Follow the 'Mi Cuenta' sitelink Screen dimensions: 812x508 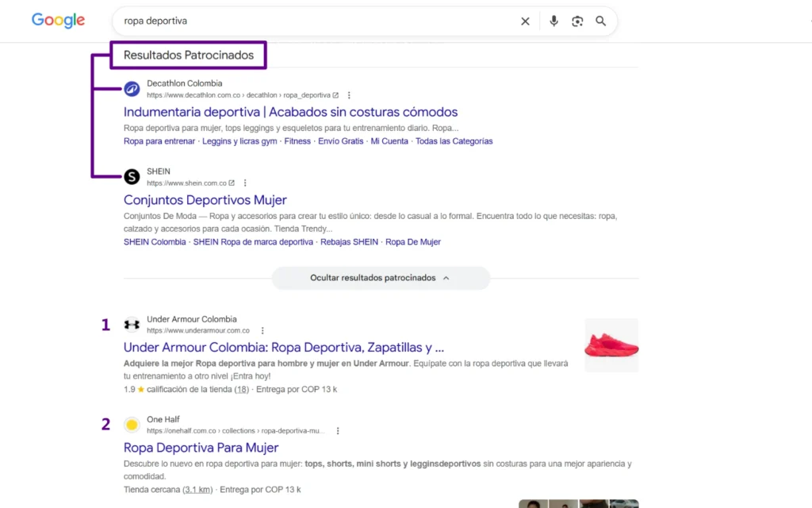click(389, 141)
